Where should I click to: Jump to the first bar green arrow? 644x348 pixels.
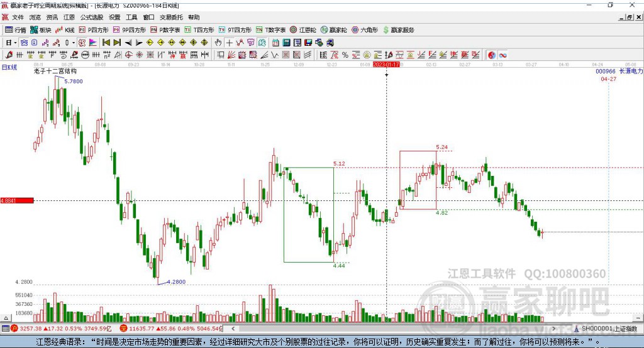coord(106,43)
